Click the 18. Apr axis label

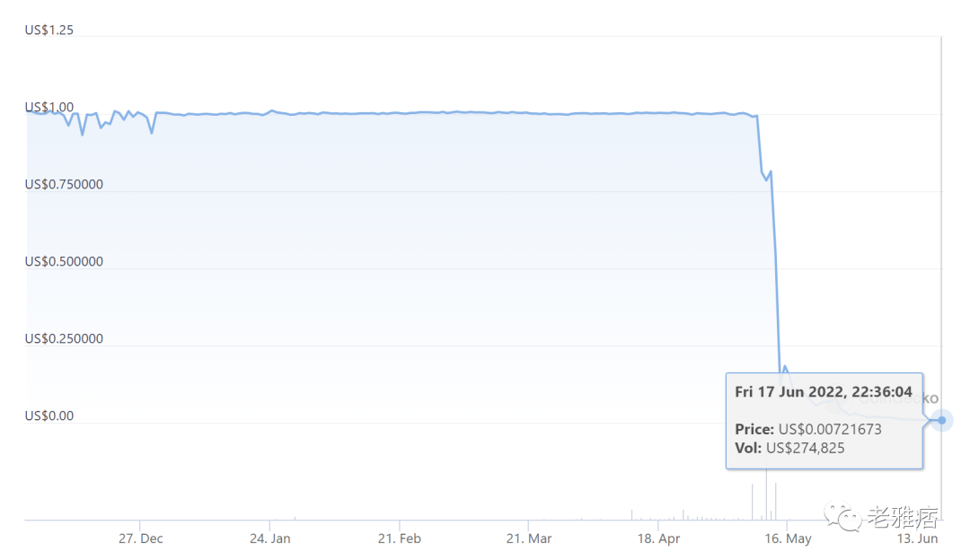[x=658, y=538]
